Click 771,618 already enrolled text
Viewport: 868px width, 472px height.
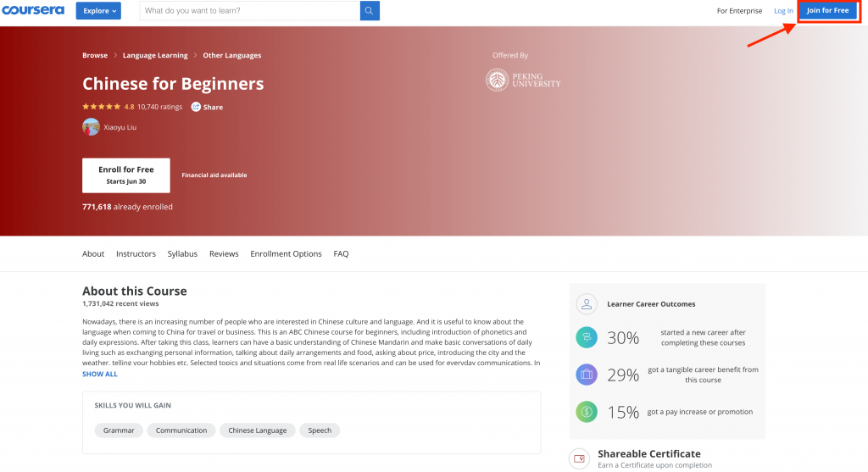point(127,207)
